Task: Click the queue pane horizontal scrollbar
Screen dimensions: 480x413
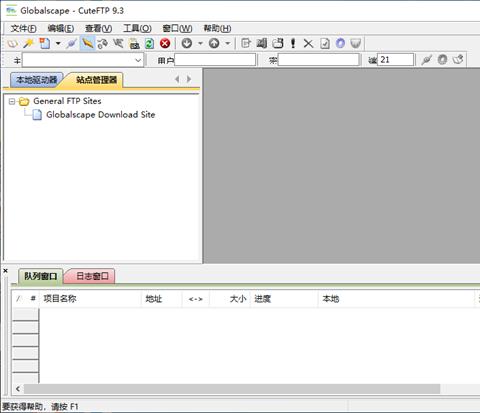Action: [232, 389]
